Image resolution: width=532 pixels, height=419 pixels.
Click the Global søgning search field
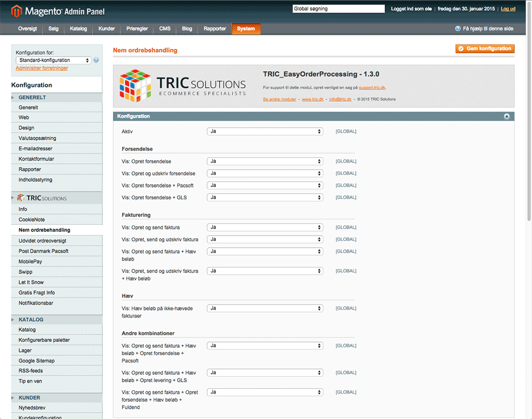click(338, 9)
